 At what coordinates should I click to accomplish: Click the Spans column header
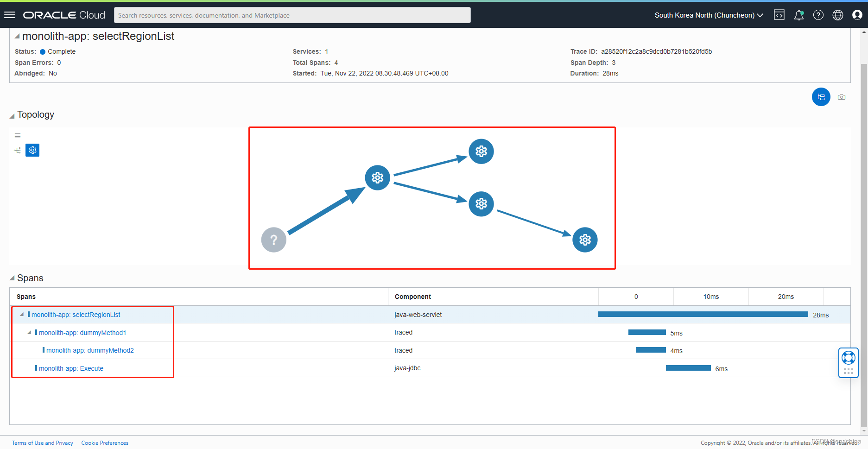pyautogui.click(x=199, y=297)
